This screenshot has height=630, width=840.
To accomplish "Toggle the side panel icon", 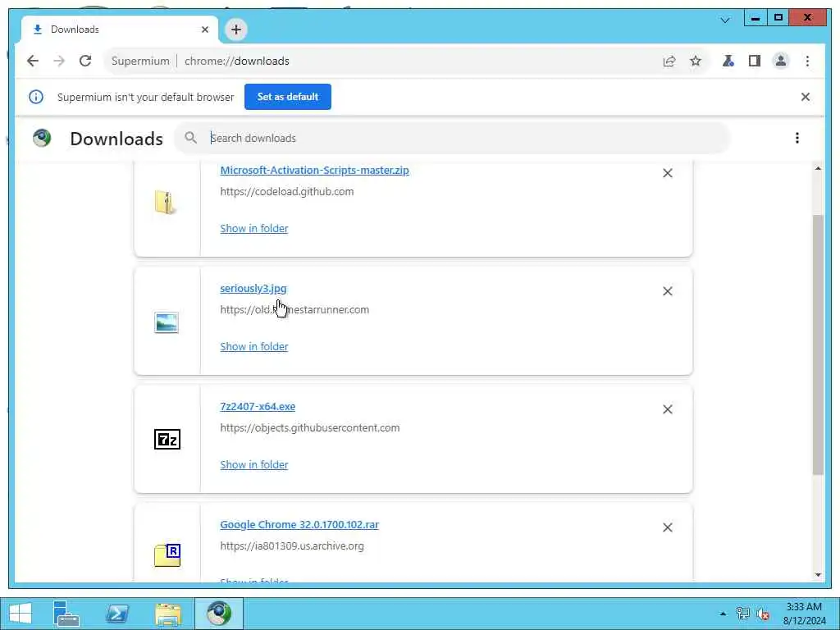I will (755, 61).
